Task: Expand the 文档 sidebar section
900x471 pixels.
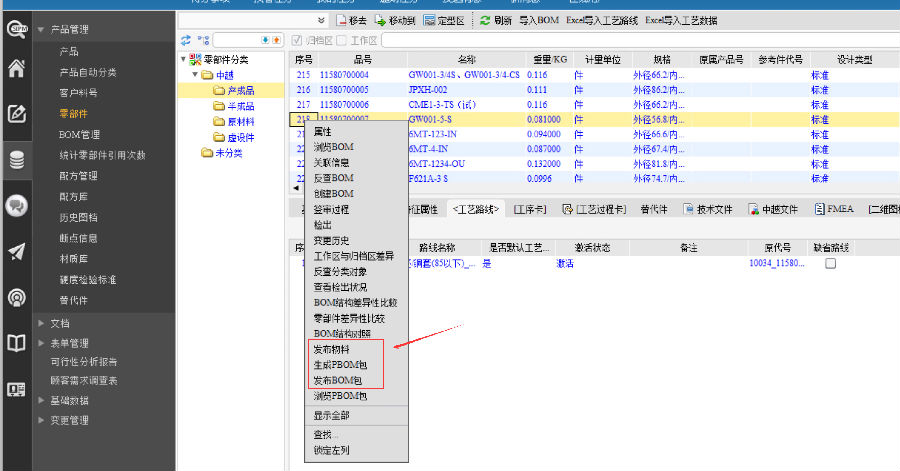Action: click(x=41, y=323)
